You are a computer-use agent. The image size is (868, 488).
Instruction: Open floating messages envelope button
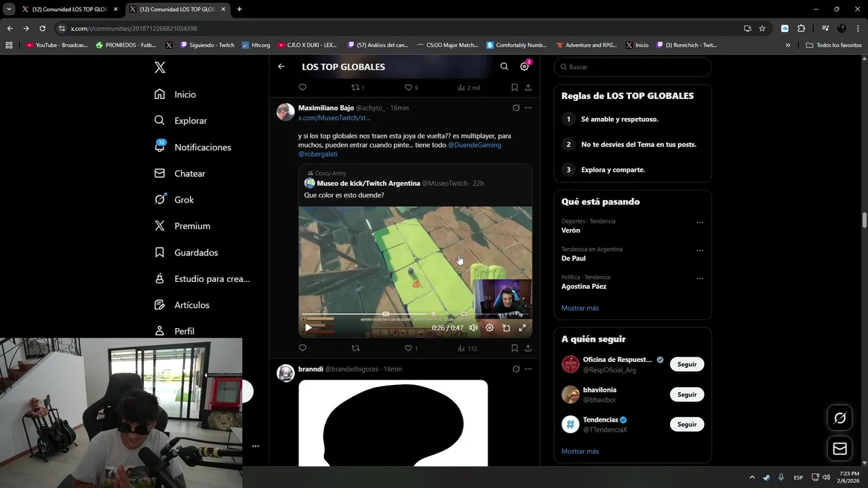click(840, 449)
